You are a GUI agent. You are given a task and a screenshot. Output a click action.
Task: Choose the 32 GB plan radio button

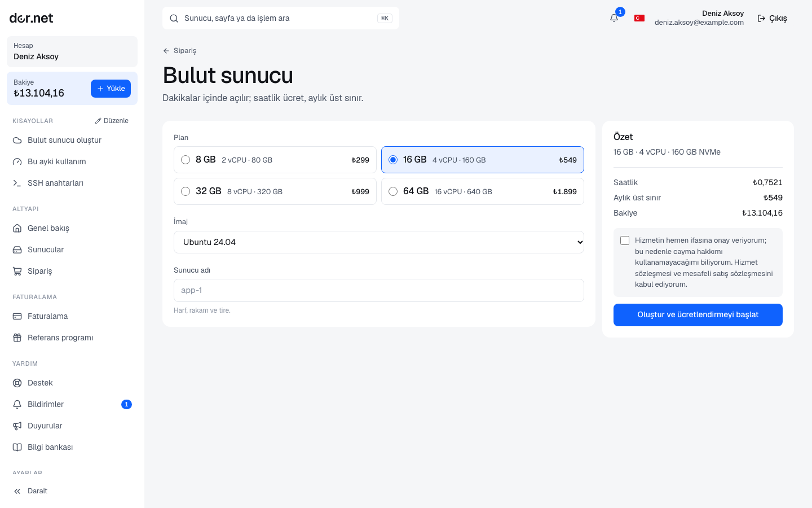pos(186,191)
